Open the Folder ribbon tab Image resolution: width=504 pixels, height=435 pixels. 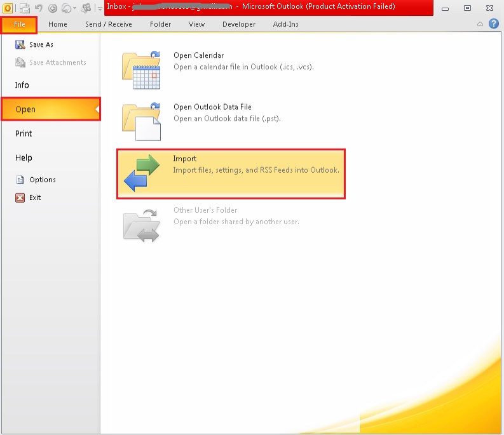click(x=160, y=24)
